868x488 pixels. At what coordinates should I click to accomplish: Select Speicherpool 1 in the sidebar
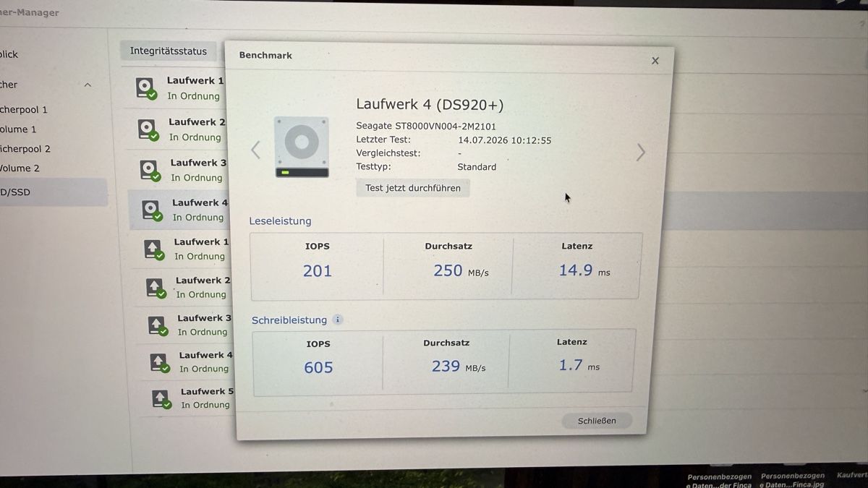(x=24, y=110)
